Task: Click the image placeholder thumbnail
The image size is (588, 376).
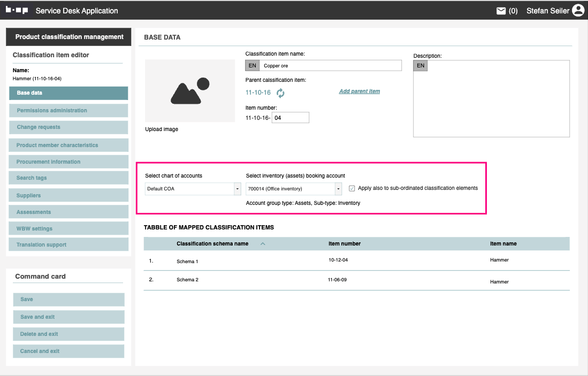Action: [189, 90]
